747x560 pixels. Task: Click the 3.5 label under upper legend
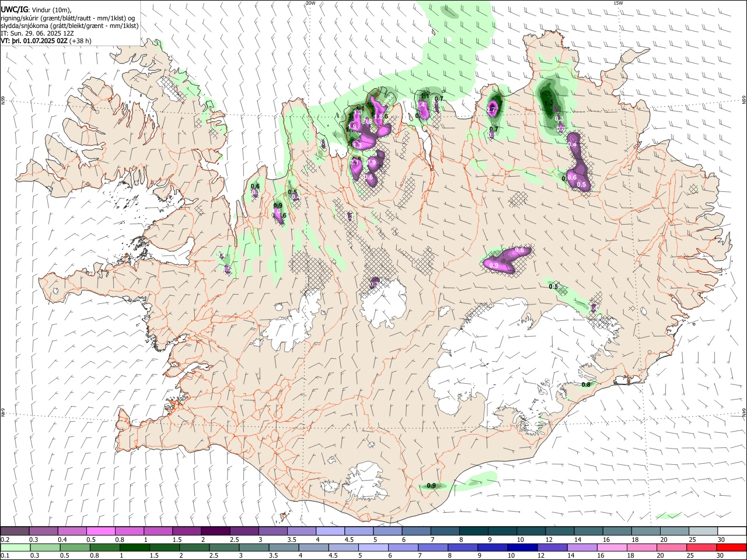point(292,540)
